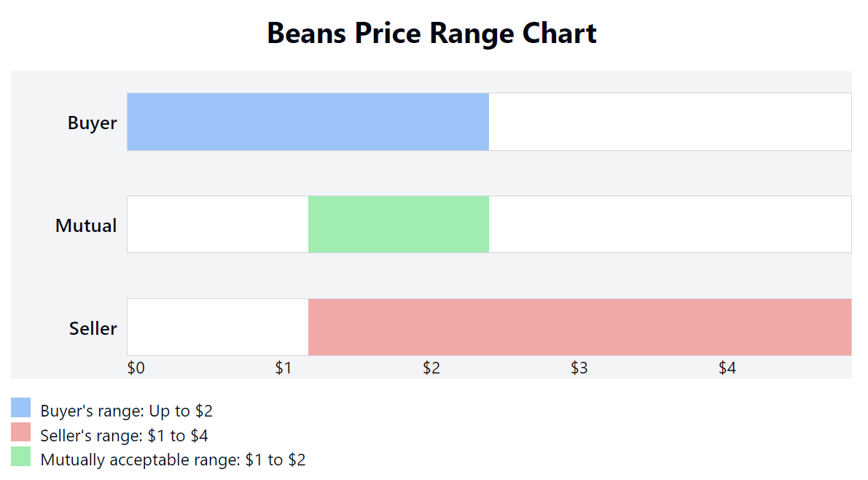Click the Mutual row label
Screen dimensions: 868x480
[x=86, y=225]
